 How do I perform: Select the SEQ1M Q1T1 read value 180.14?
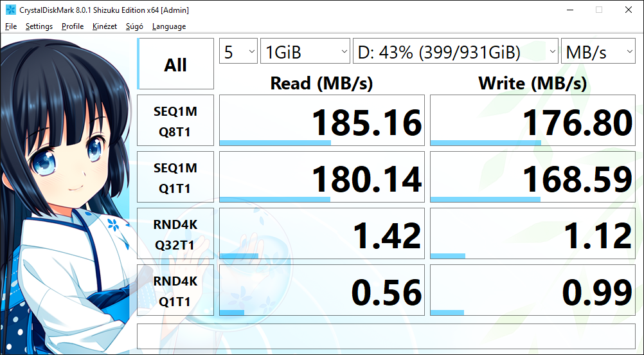pyautogui.click(x=321, y=177)
